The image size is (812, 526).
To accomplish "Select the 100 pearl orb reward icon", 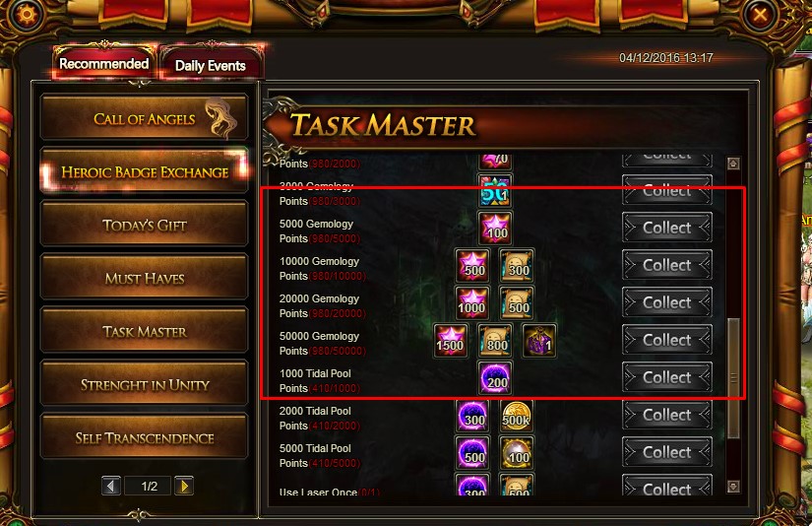I will (518, 452).
